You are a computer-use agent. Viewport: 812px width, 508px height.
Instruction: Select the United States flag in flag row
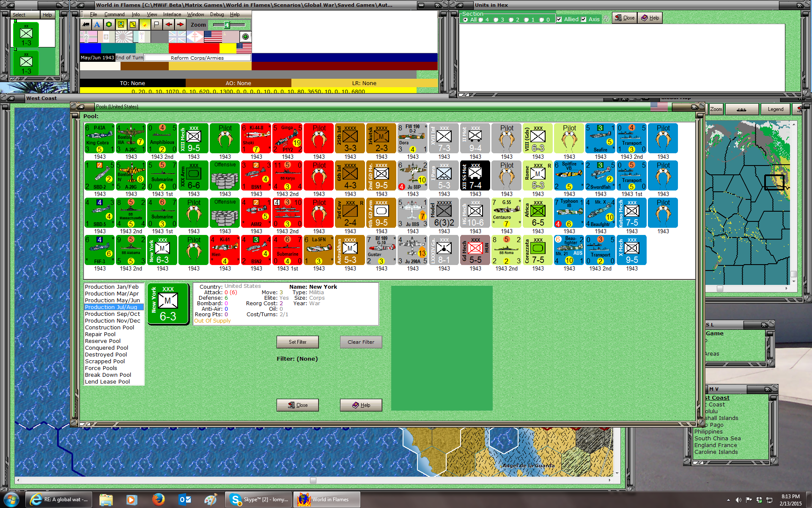[x=213, y=37]
